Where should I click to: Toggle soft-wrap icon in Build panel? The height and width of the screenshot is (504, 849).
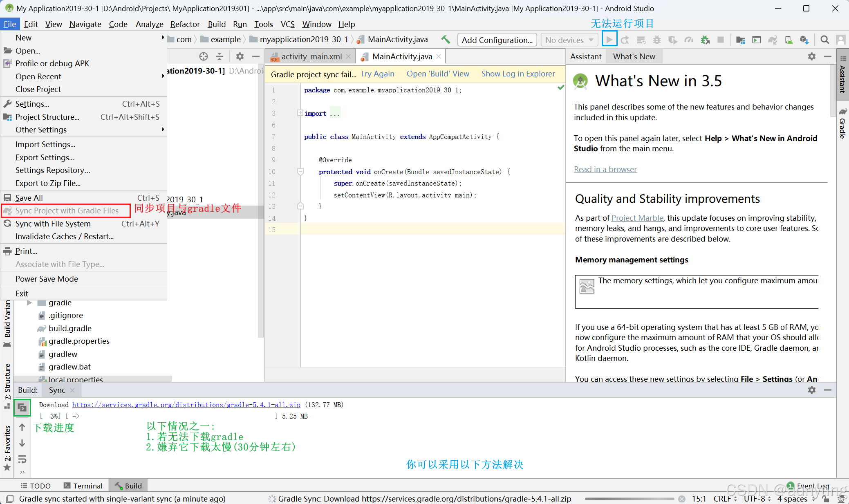(x=22, y=459)
